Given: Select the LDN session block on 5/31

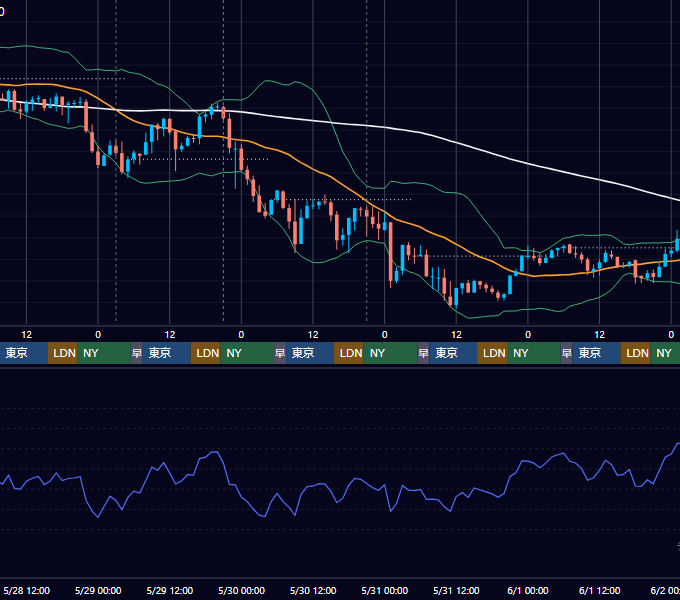Looking at the screenshot, I should pyautogui.click(x=492, y=353).
